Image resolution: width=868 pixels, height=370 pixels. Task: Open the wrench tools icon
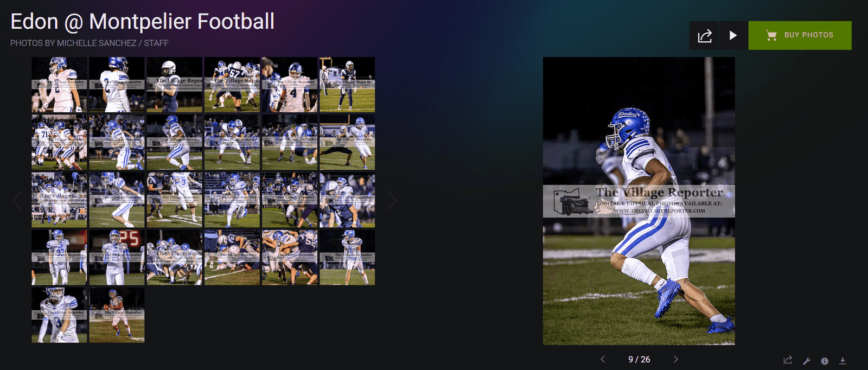[807, 361]
